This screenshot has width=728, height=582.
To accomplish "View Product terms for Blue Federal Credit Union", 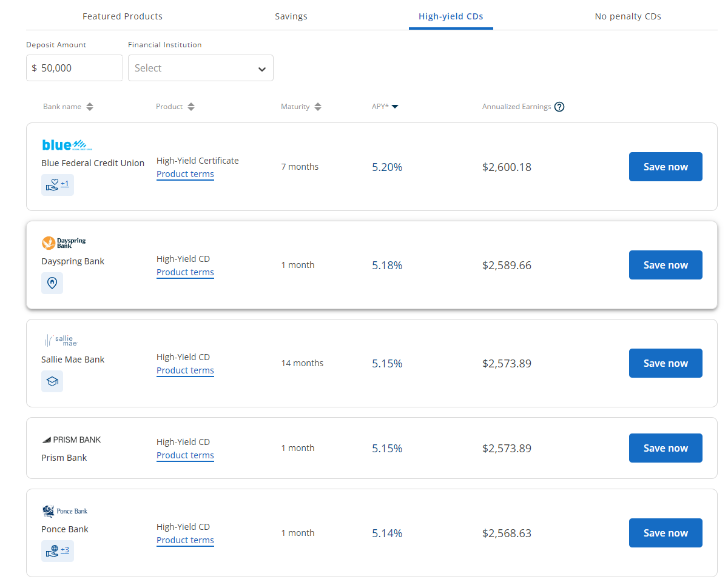I will 185,174.
